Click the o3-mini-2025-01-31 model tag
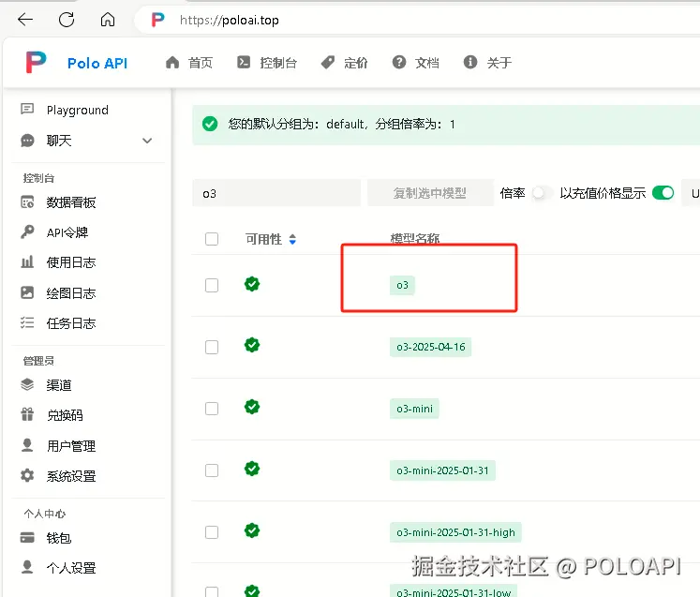 [442, 470]
